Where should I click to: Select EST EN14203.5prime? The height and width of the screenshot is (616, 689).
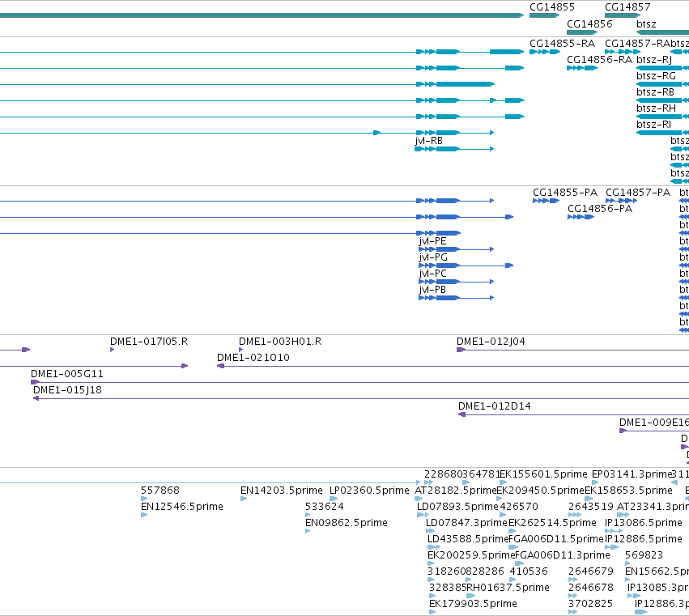pyautogui.click(x=244, y=499)
